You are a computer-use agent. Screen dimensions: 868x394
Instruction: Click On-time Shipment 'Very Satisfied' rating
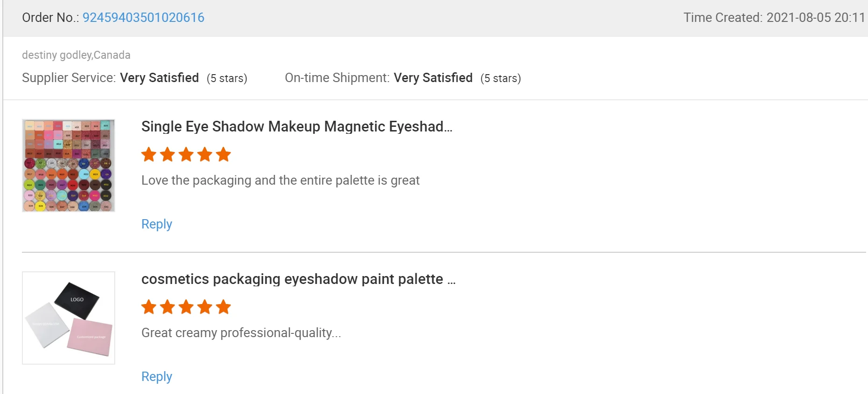(x=433, y=78)
